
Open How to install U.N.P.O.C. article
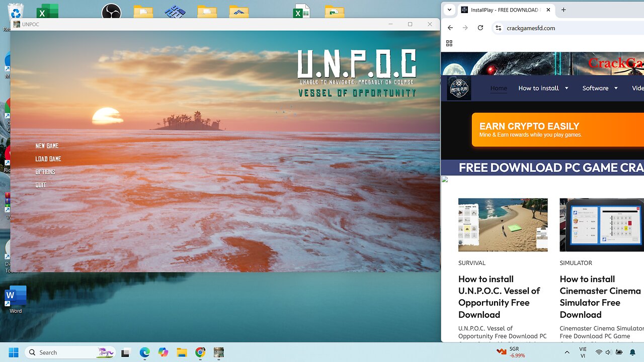click(x=499, y=297)
